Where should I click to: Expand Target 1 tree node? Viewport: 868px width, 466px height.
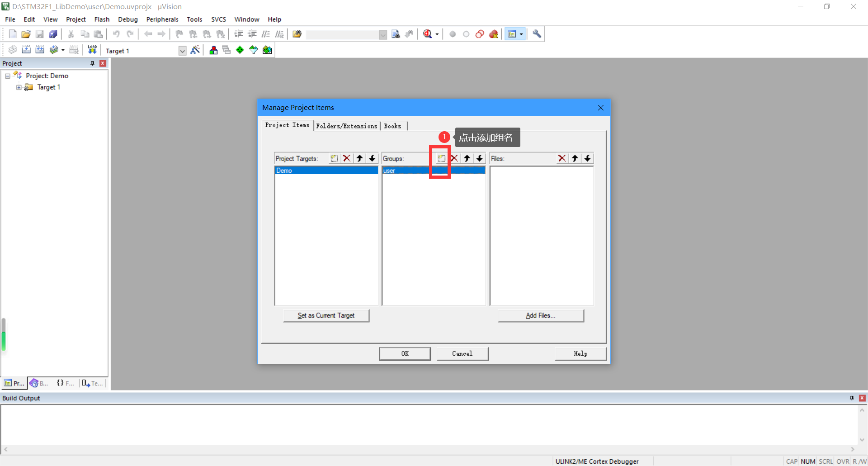(19, 87)
